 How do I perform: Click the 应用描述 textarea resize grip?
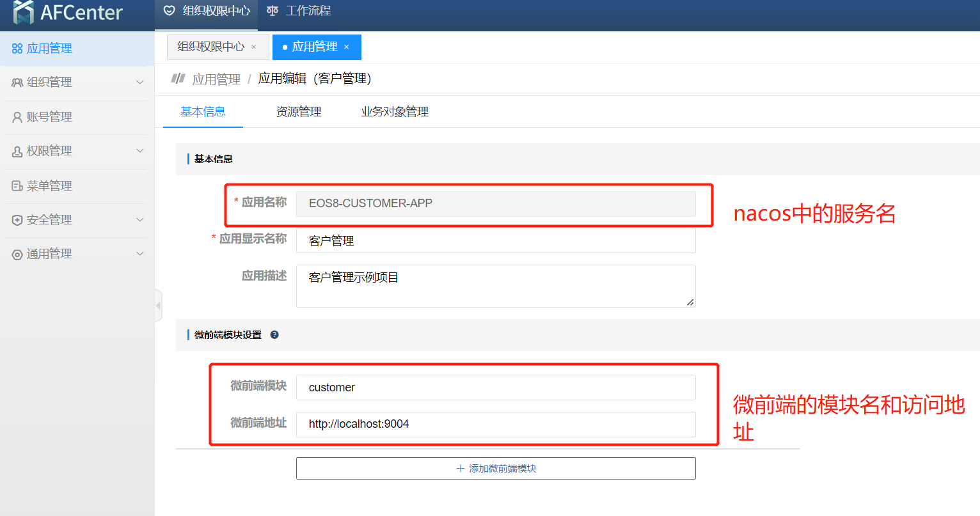tap(690, 302)
